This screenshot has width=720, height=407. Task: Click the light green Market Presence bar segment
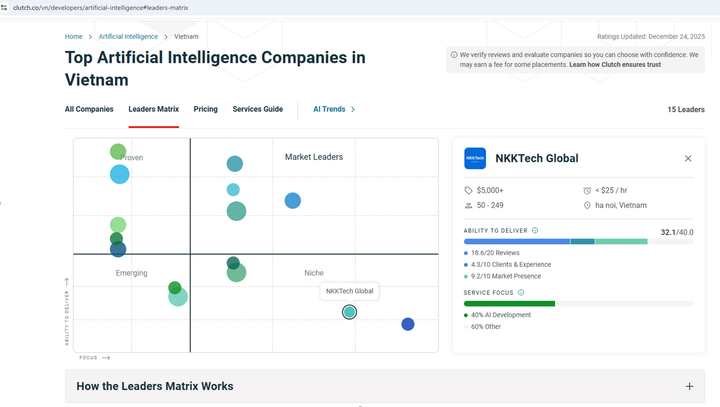[x=621, y=242]
